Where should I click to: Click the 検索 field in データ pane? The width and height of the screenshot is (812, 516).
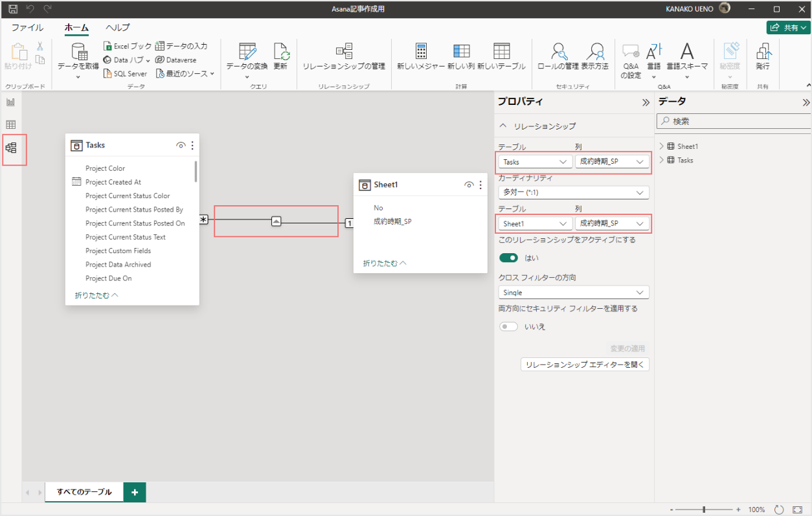[x=733, y=121]
